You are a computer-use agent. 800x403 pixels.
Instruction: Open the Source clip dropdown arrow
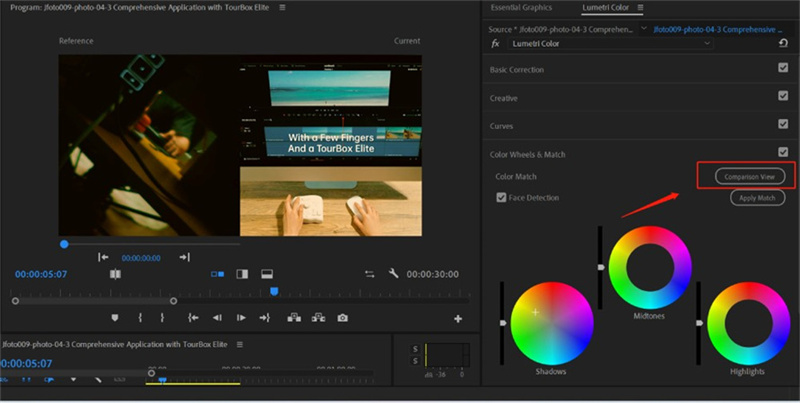pyautogui.click(x=646, y=29)
